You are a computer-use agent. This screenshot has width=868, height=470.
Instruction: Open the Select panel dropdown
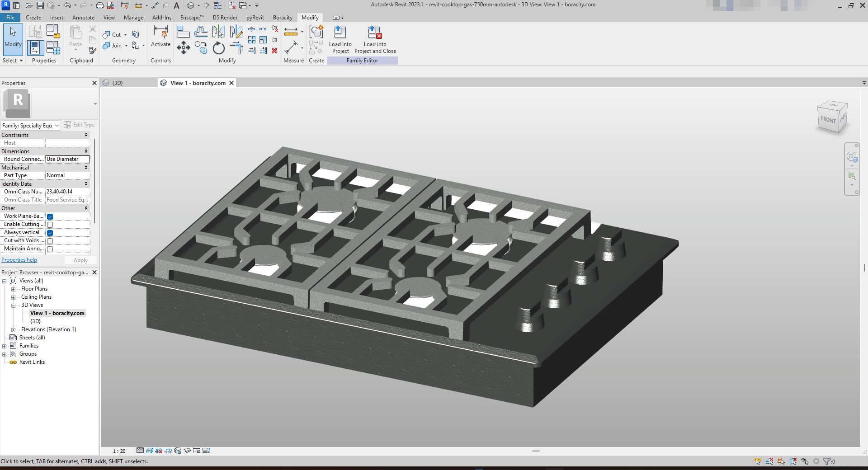13,61
